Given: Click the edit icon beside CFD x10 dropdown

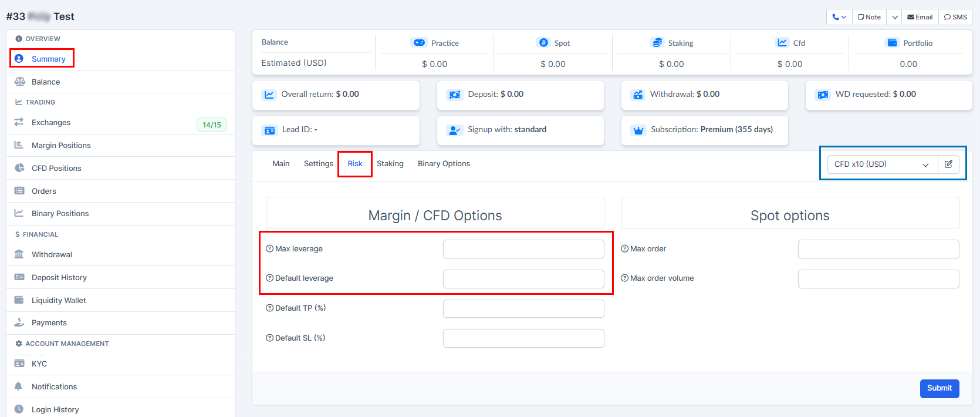Looking at the screenshot, I should 948,164.
